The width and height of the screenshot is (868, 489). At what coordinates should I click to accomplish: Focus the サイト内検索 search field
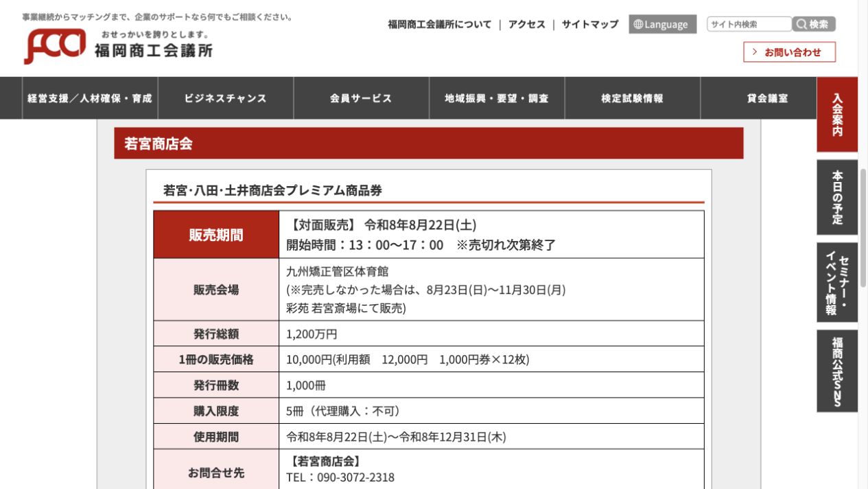click(749, 24)
